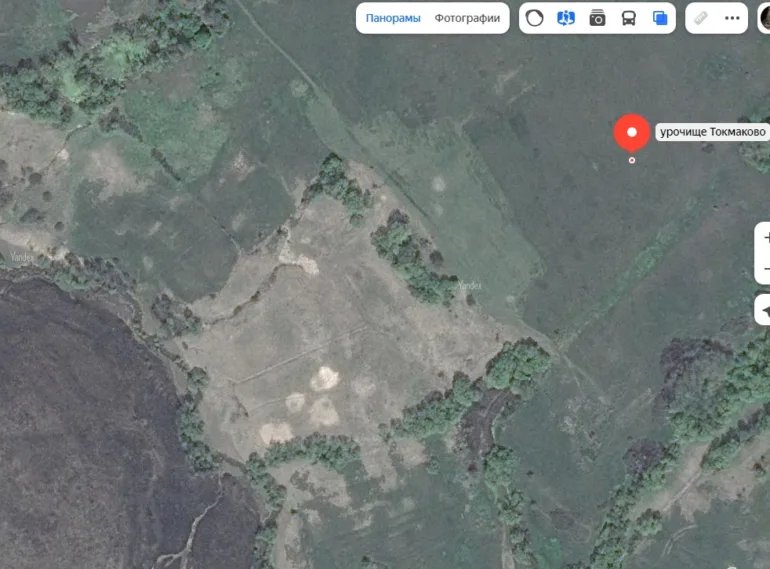Click the red location pin marker
The height and width of the screenshot is (569, 770).
tap(631, 134)
